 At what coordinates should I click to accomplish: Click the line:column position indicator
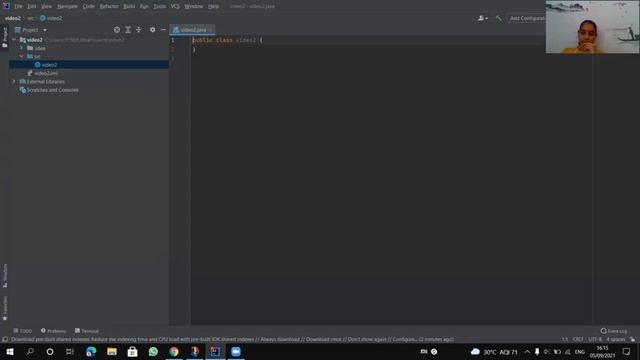(x=564, y=339)
